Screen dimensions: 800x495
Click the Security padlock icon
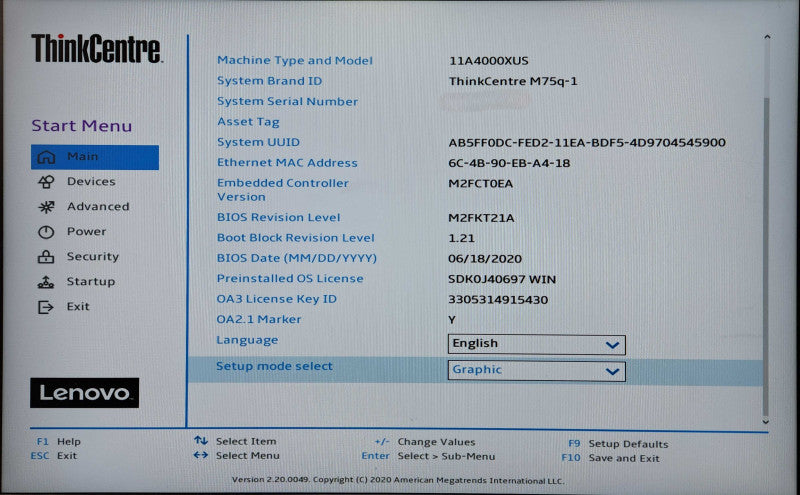pos(46,257)
